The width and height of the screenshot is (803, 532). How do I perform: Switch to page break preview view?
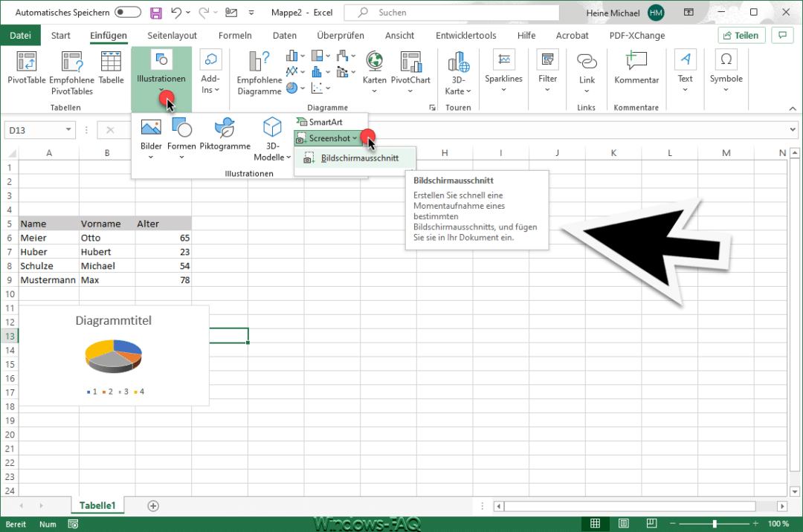pos(651,523)
